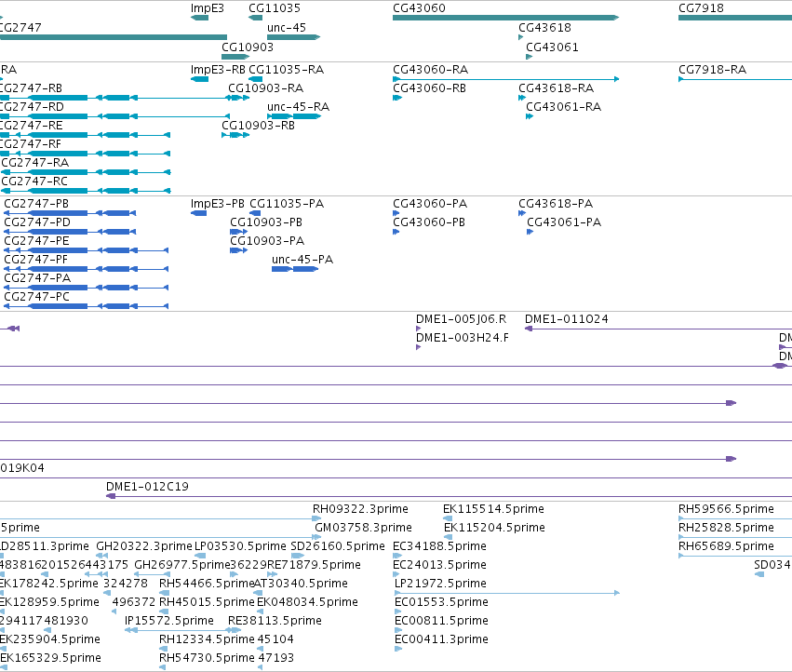Click EST RH59566.5prime
The height and width of the screenshot is (672, 792).
tap(726, 509)
